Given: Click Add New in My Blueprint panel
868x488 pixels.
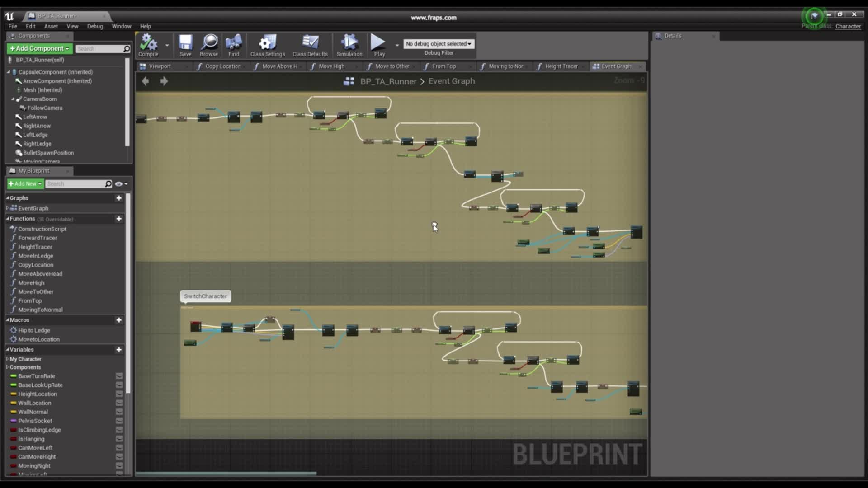Looking at the screenshot, I should (x=24, y=183).
